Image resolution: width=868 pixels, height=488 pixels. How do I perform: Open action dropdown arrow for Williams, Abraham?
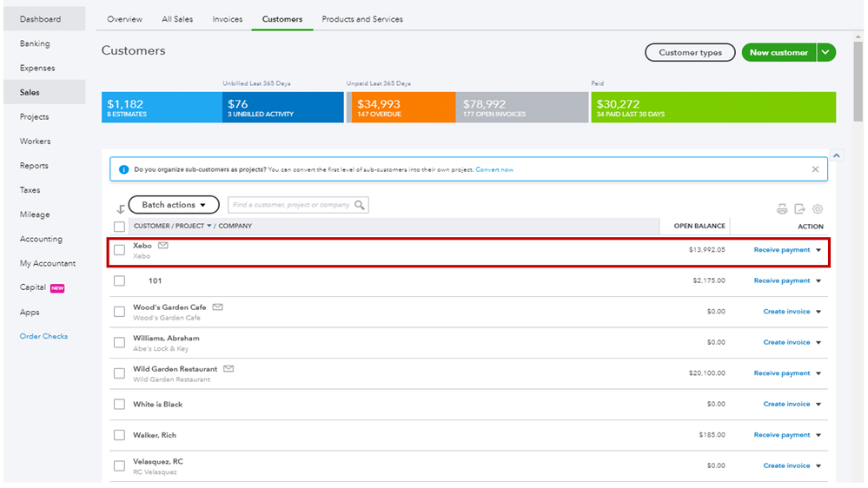[818, 342]
